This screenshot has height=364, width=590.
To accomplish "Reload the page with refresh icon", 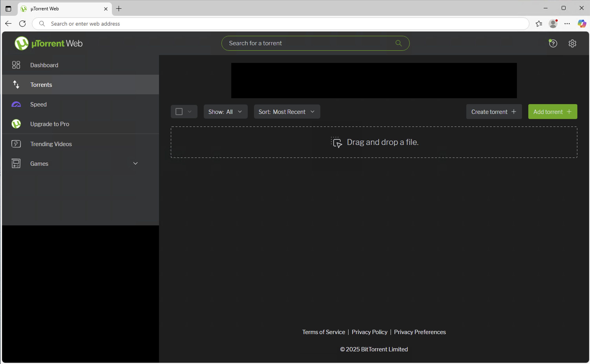I will [22, 24].
